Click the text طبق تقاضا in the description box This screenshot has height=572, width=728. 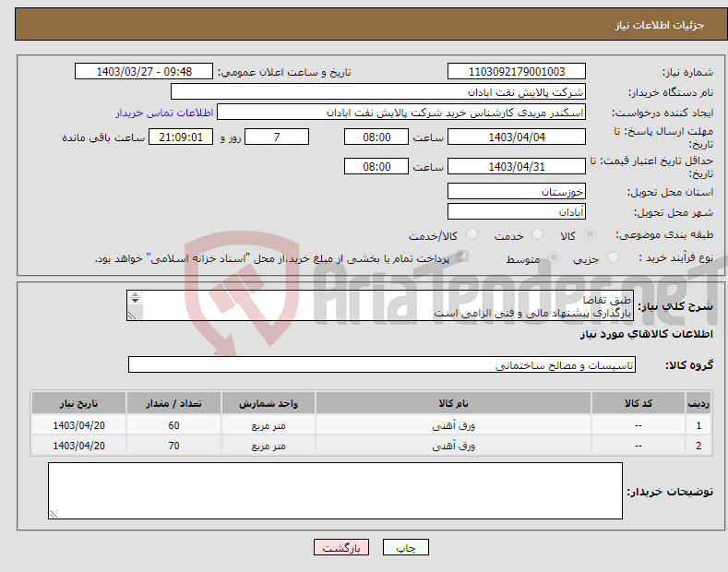click(x=607, y=300)
